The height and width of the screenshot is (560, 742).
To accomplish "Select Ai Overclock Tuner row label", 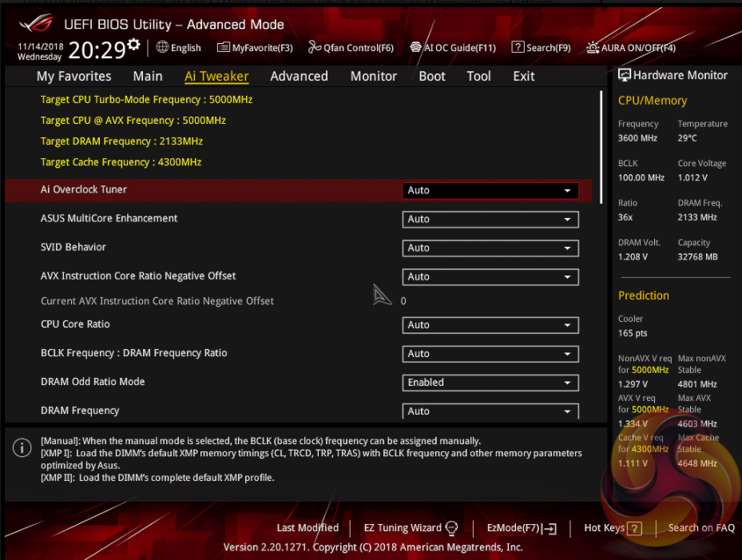I will click(84, 189).
